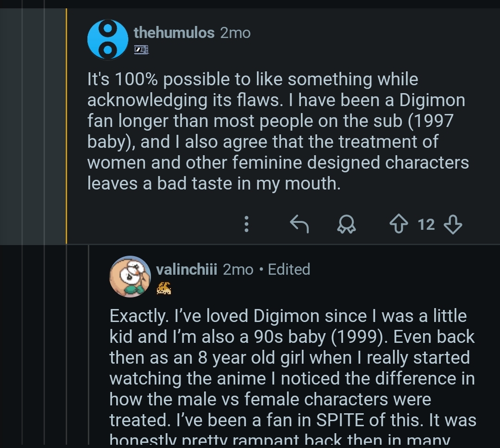The height and width of the screenshot is (448, 500).
Task: Downvote thehumulos's comment
Action: (453, 225)
